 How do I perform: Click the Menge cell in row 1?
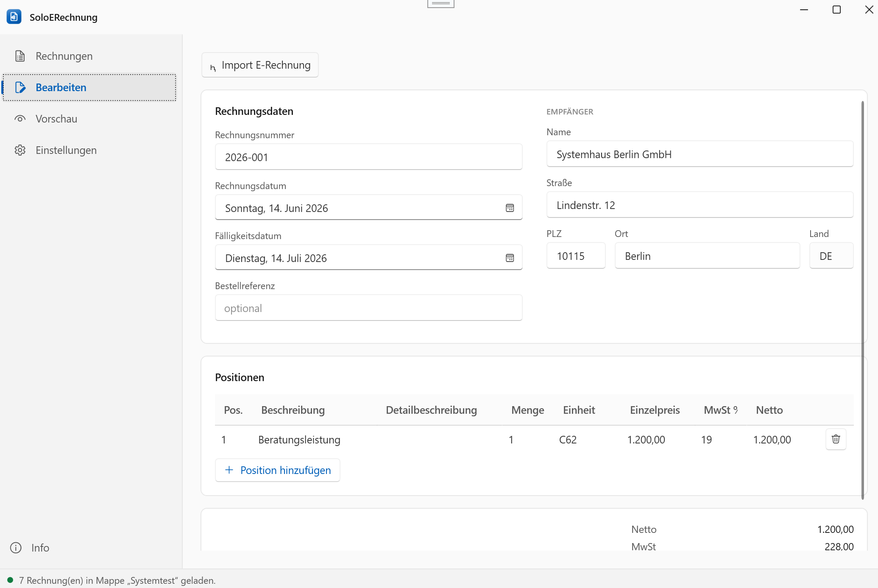511,440
